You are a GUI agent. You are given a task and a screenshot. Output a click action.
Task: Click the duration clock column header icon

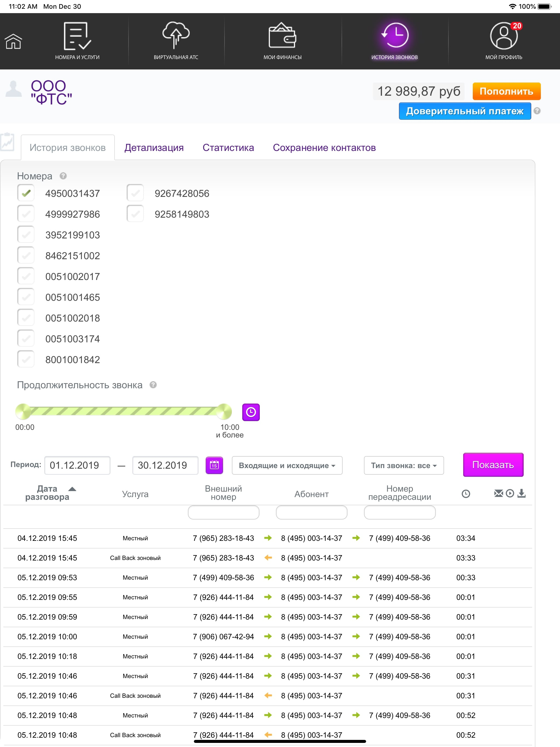click(466, 494)
